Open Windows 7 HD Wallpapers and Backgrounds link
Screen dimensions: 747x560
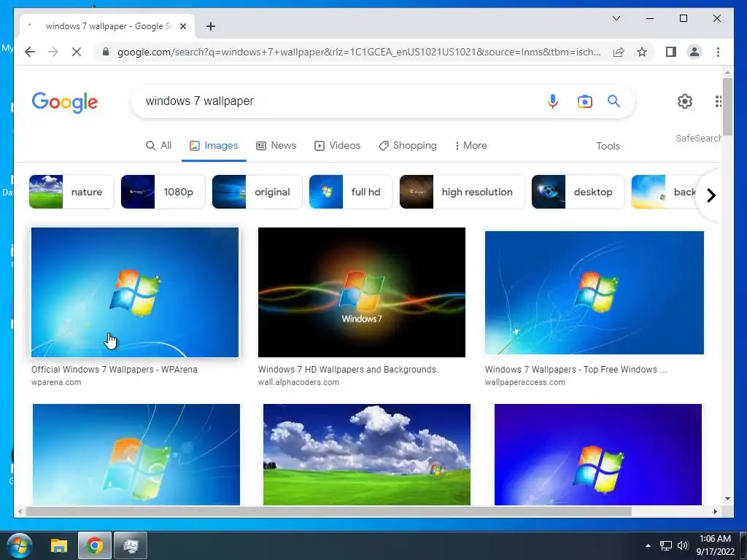click(347, 370)
